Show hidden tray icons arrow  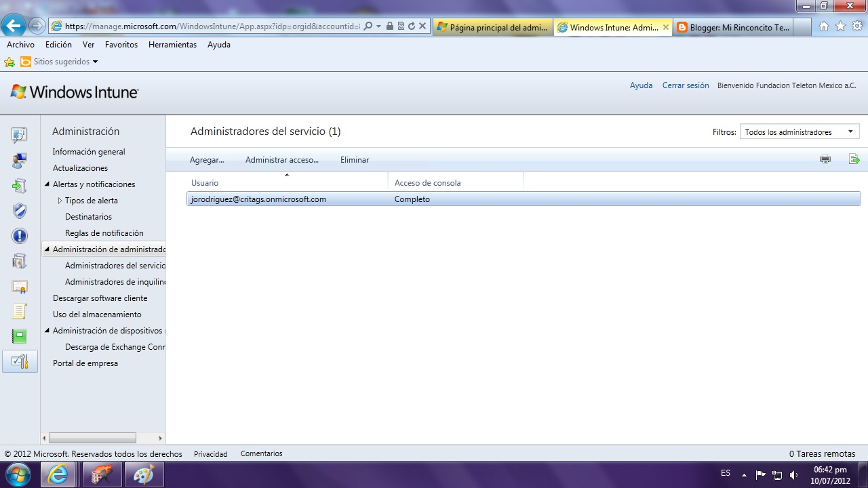point(744,474)
